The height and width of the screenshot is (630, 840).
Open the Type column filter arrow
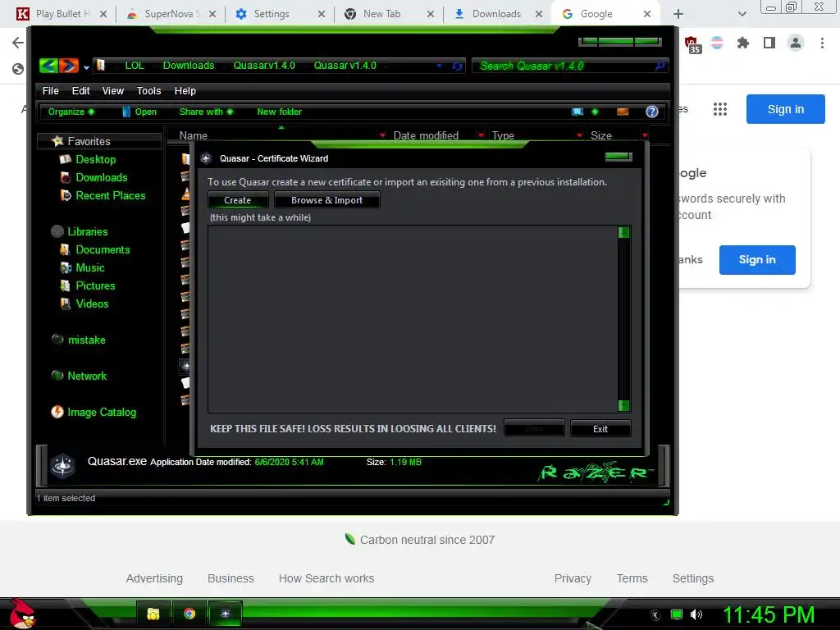point(580,135)
